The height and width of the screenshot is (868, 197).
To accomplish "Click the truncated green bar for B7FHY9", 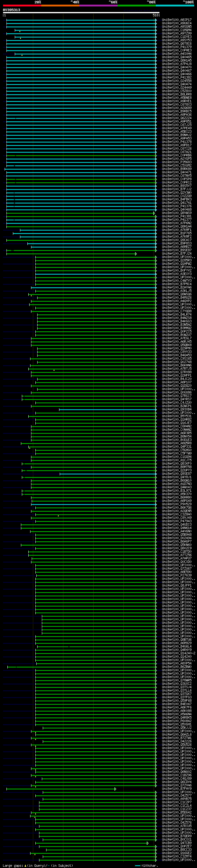I will tap(61, 789).
